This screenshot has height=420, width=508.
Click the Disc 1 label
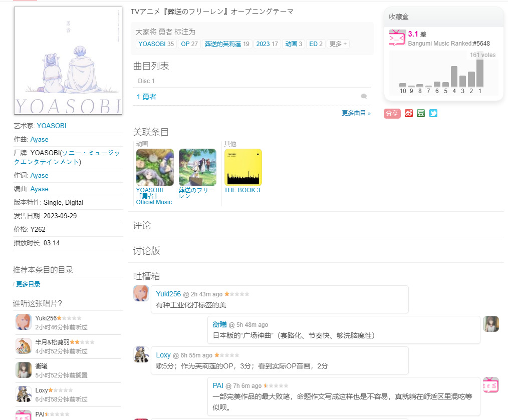pyautogui.click(x=146, y=81)
